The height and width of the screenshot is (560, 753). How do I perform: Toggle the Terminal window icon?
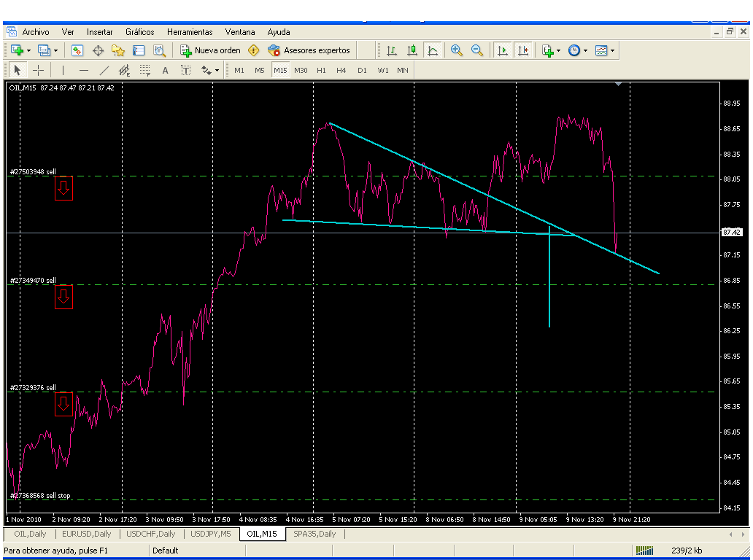tap(139, 50)
